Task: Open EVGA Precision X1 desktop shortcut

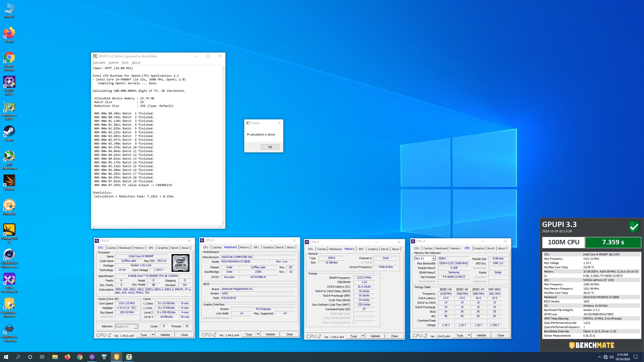Action: [x=9, y=283]
